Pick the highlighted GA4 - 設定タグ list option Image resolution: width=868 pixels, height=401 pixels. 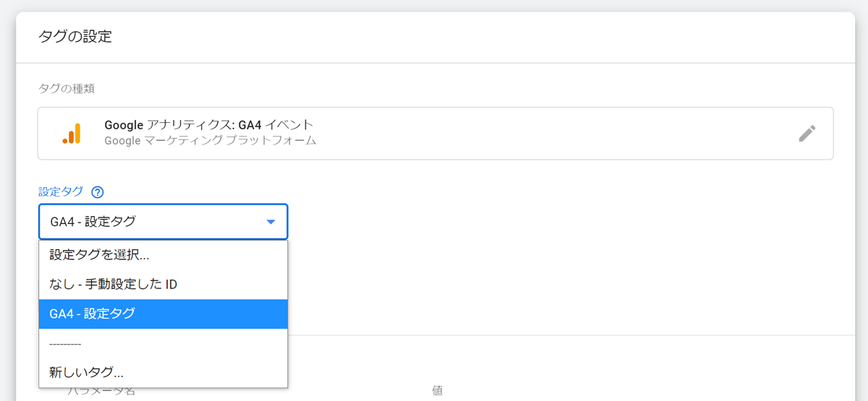92,314
